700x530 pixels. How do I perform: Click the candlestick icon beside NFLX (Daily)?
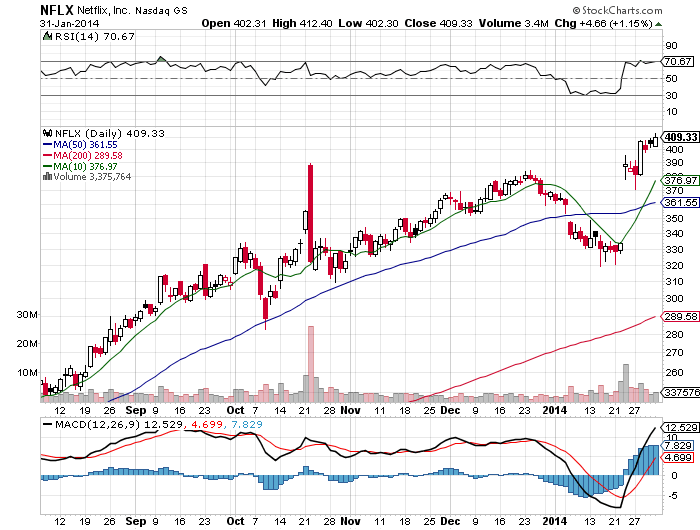(47, 133)
